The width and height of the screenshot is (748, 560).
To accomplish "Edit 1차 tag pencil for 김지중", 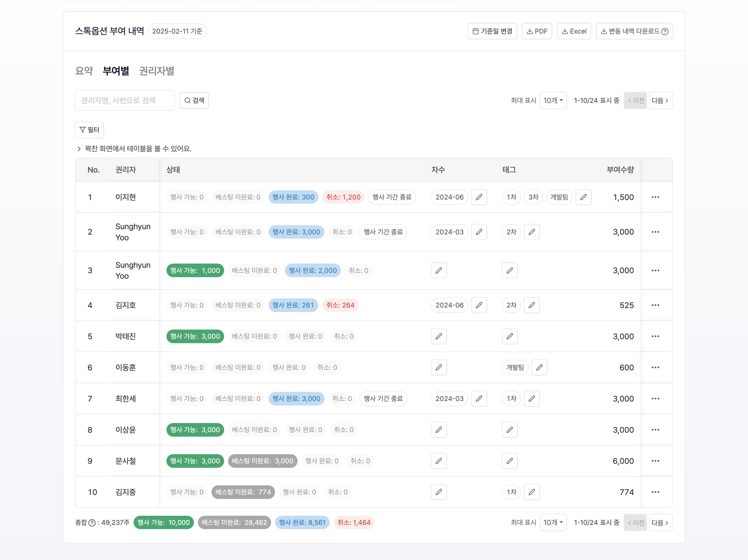I will click(532, 492).
